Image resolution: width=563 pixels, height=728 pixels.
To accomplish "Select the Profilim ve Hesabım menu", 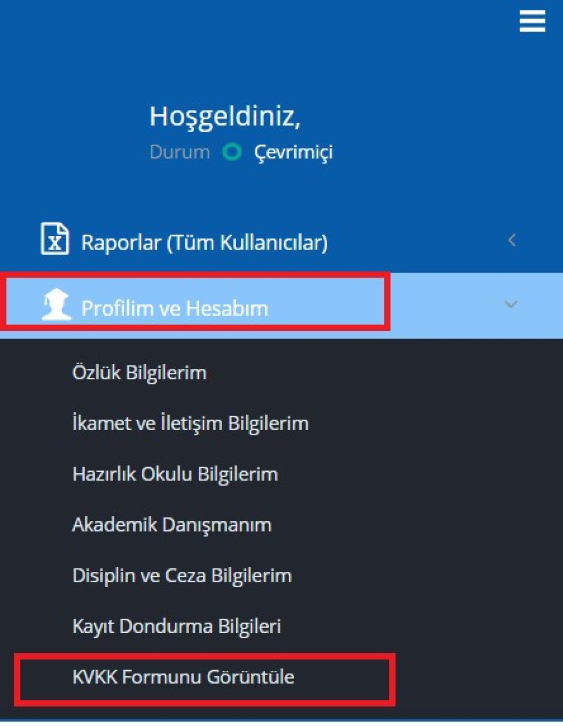I will 174,308.
